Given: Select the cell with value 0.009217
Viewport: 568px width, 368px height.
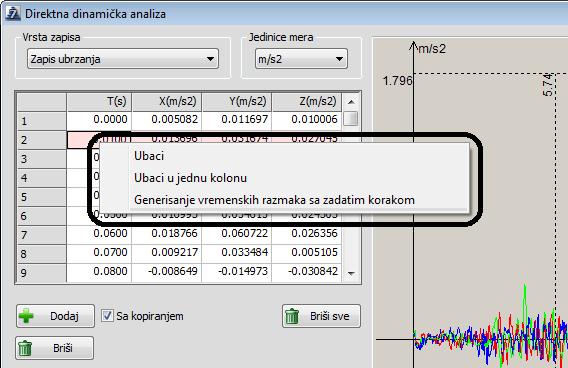Looking at the screenshot, I should (x=167, y=252).
